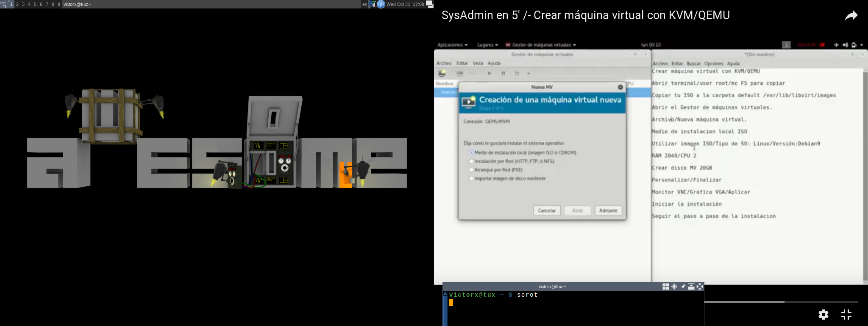This screenshot has width=868, height=326.
Task: Click the layout switcher icon in the top panel
Action: (429, 4)
